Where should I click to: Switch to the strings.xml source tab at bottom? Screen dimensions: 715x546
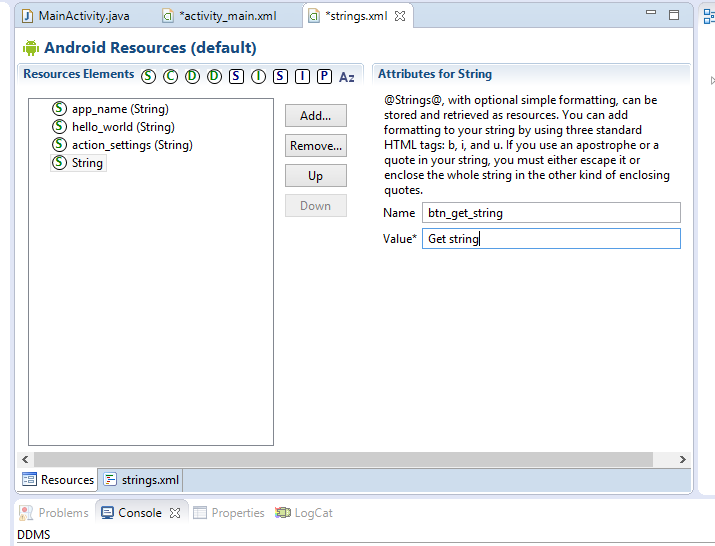[141, 480]
